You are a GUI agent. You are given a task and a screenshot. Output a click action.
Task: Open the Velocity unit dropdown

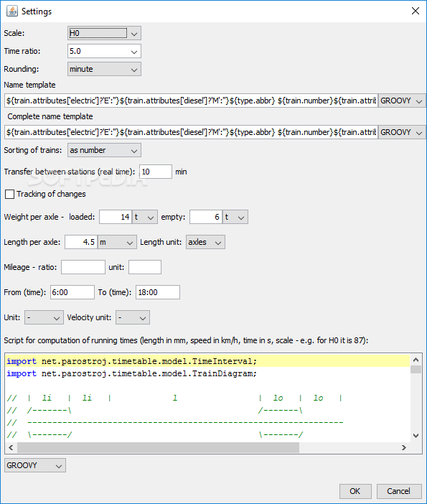coord(133,317)
